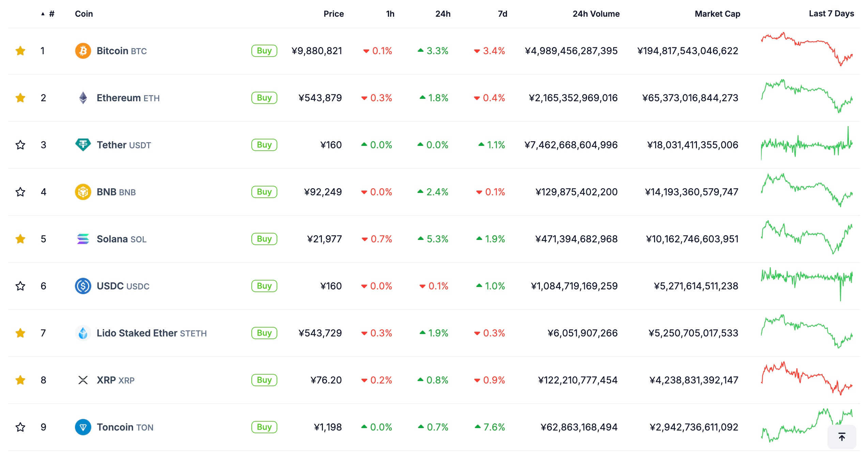
Task: Sort by 1h change column header
Action: (x=390, y=14)
